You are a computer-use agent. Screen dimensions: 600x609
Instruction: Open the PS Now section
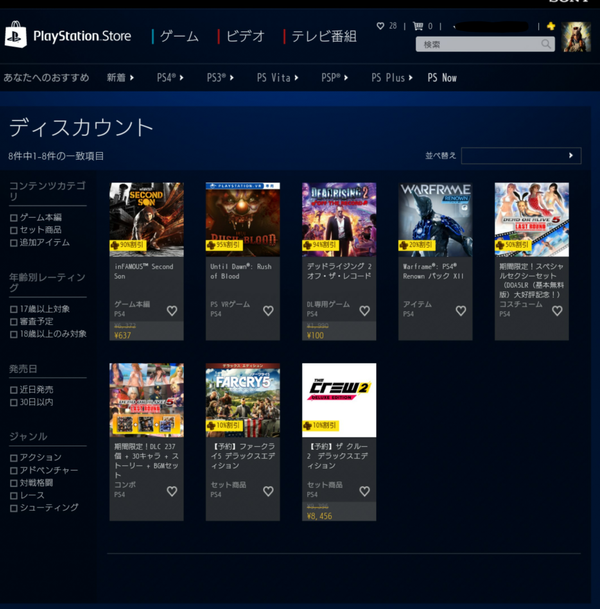[x=442, y=78]
